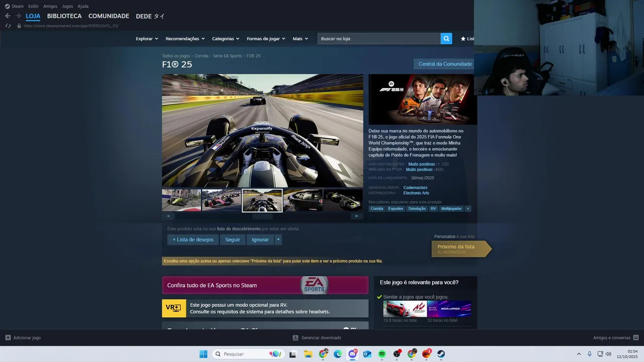This screenshot has width=644, height=362.
Task: Click the Simulação tag
Action: point(417,209)
